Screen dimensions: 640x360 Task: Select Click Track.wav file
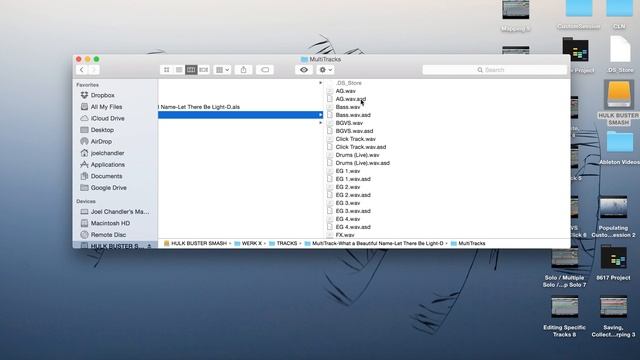356,139
